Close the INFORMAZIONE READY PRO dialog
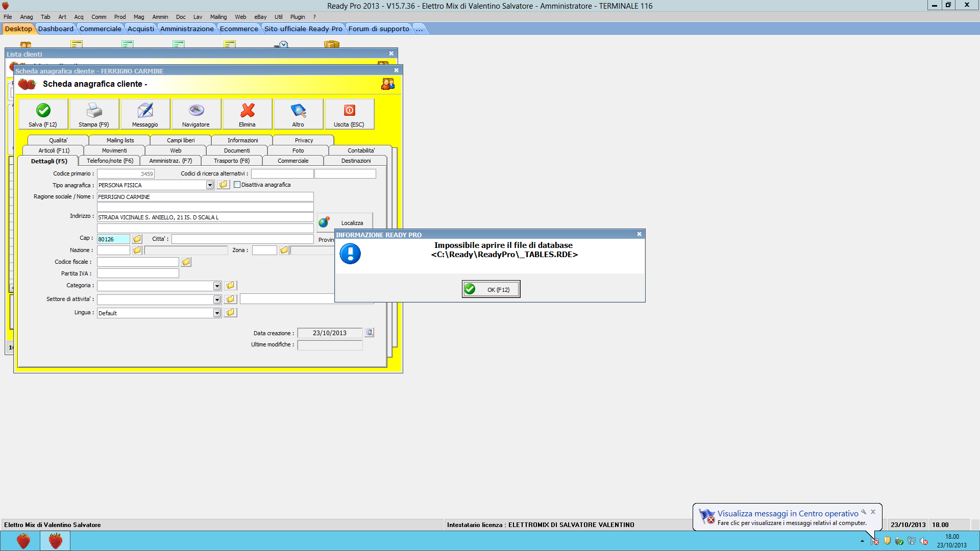 (639, 234)
